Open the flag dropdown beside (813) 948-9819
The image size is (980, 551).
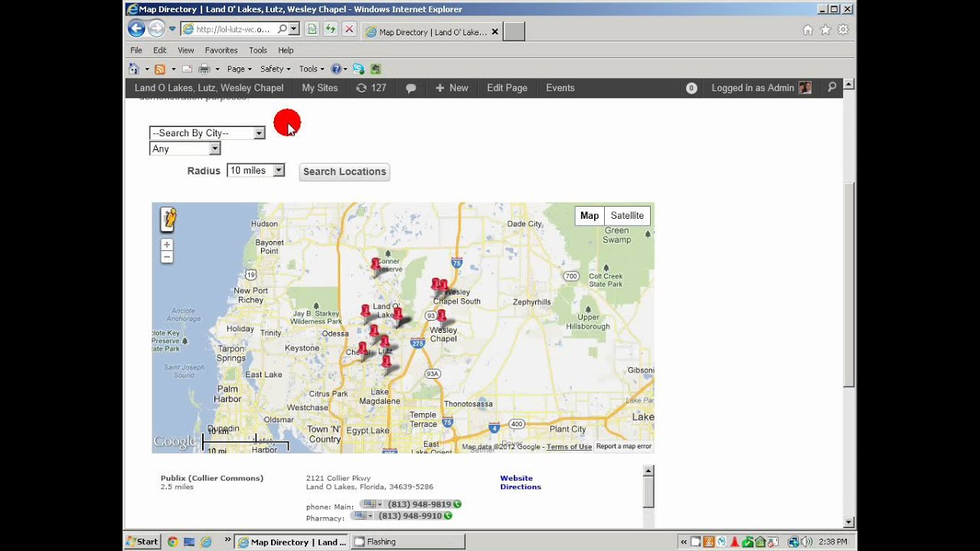[x=372, y=504]
